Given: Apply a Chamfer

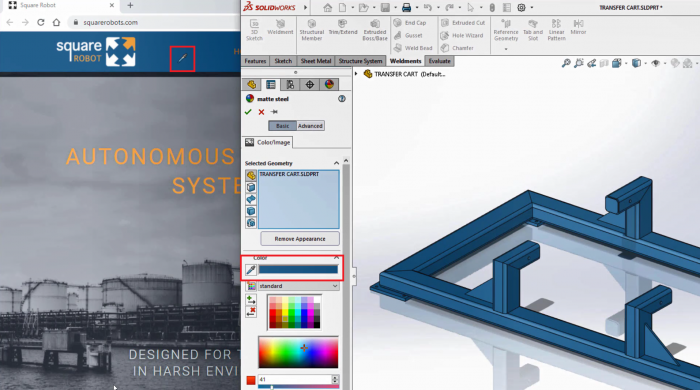Looking at the screenshot, I should point(457,48).
